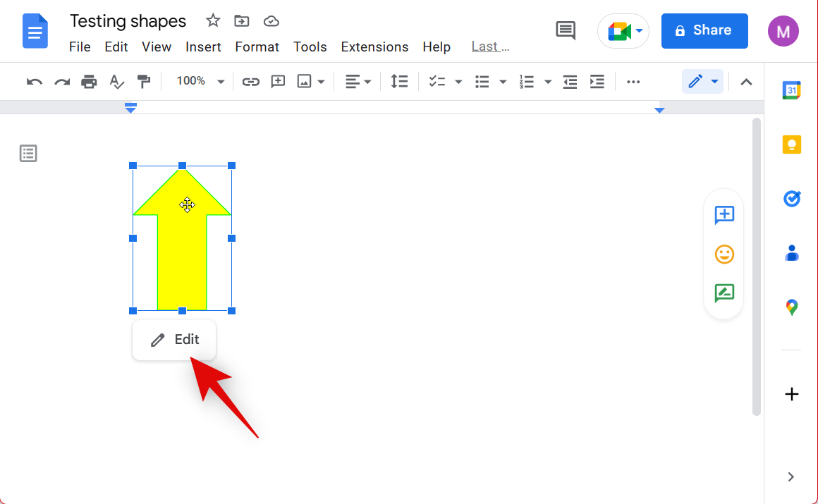818x504 pixels.
Task: Click the Checklist icon
Action: pyautogui.click(x=437, y=81)
